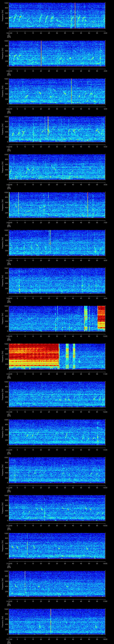Select the spectrogram panel starting at 3:01:00
This screenshot has height=644, width=114.
(57, 16)
